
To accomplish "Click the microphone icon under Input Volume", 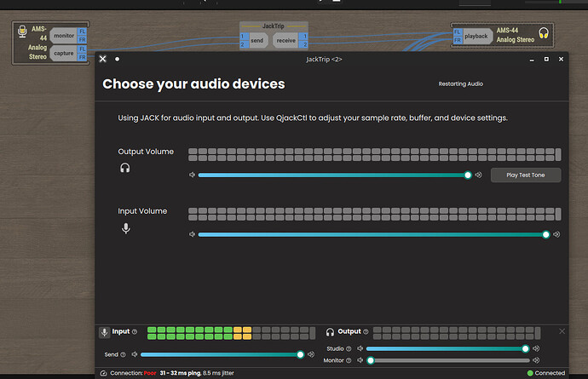I will (x=126, y=228).
